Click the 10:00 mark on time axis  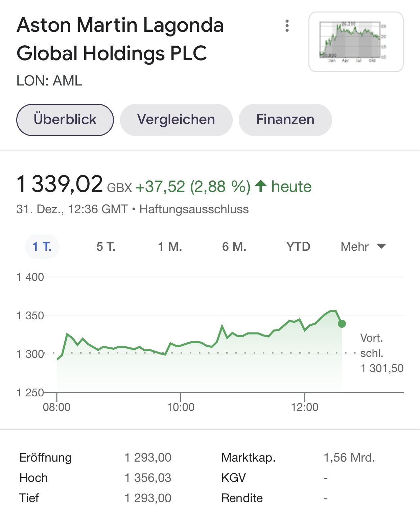pos(181,407)
